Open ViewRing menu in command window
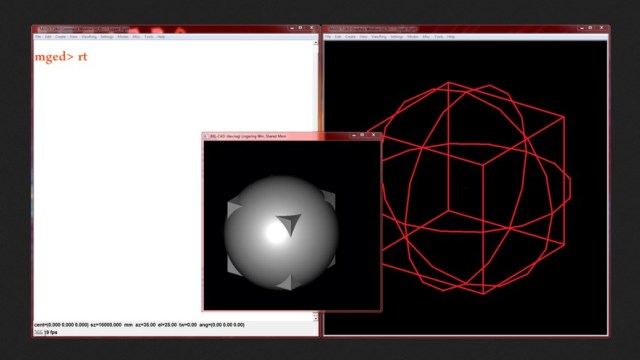This screenshot has height=360, width=640. [x=89, y=37]
